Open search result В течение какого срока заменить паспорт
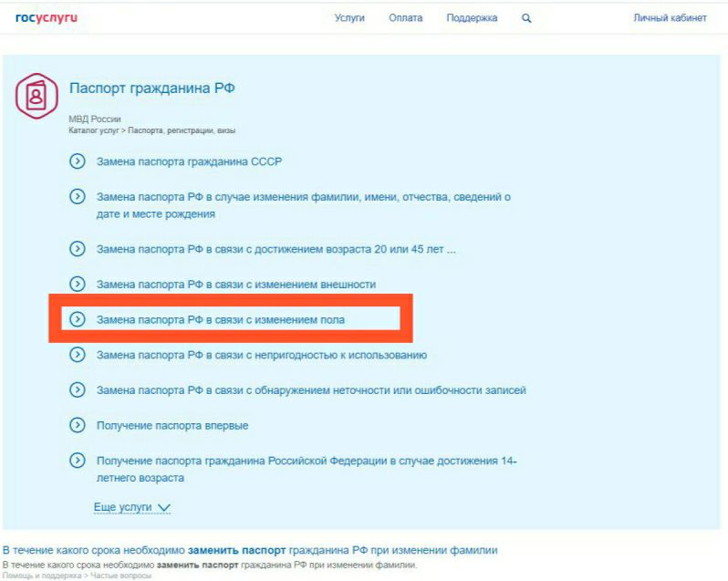The image size is (728, 581). (x=250, y=550)
